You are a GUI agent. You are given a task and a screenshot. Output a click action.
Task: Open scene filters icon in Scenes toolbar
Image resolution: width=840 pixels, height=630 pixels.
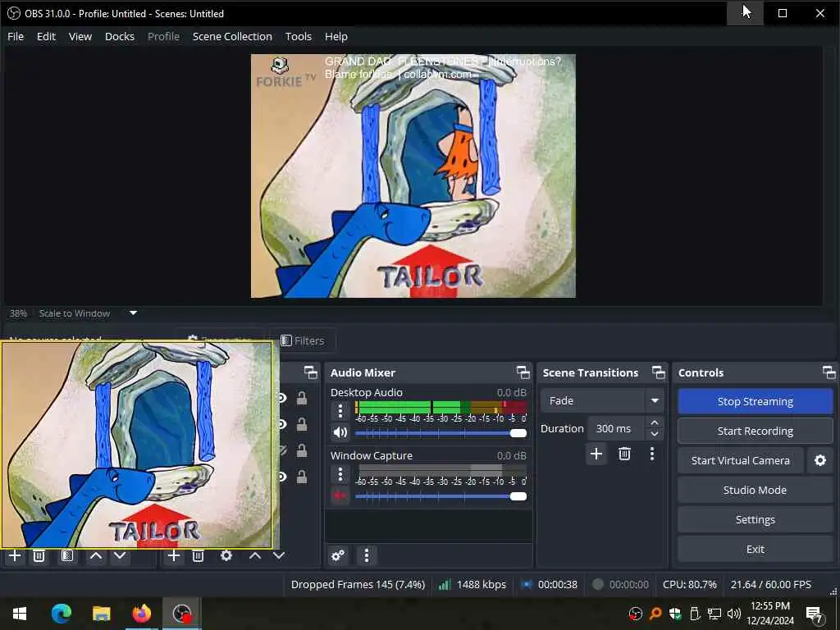pyautogui.click(x=67, y=555)
